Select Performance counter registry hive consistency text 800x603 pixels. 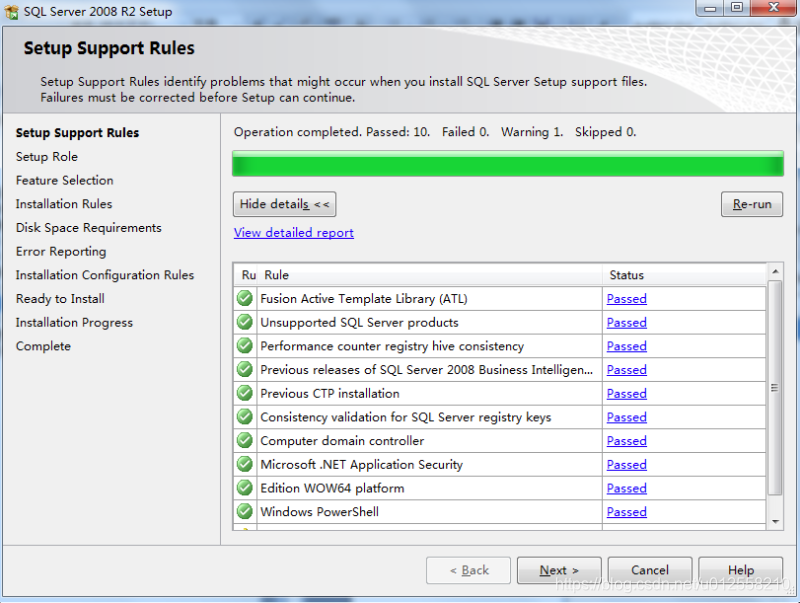point(392,346)
